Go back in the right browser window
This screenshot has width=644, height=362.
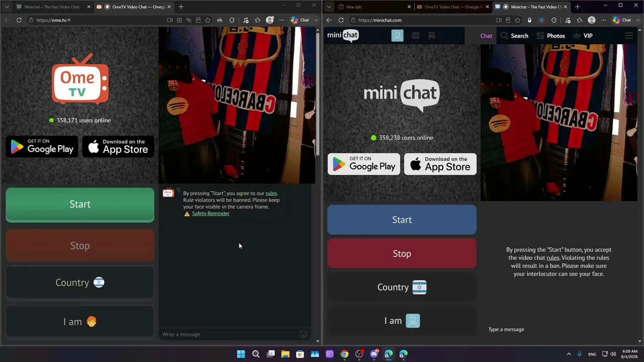[x=329, y=20]
